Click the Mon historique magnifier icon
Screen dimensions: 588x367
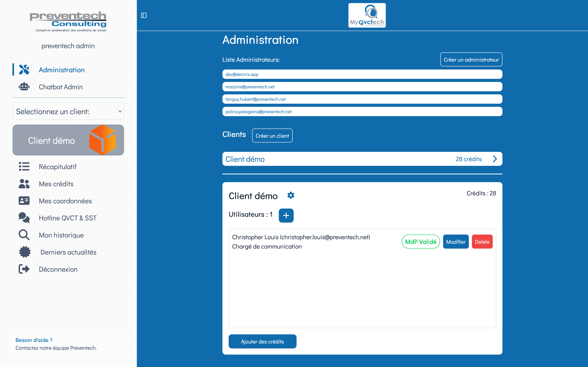coord(24,235)
